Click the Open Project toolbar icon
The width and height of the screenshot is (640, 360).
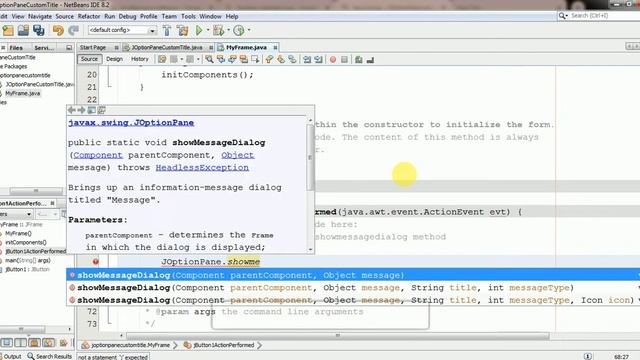[23, 30]
